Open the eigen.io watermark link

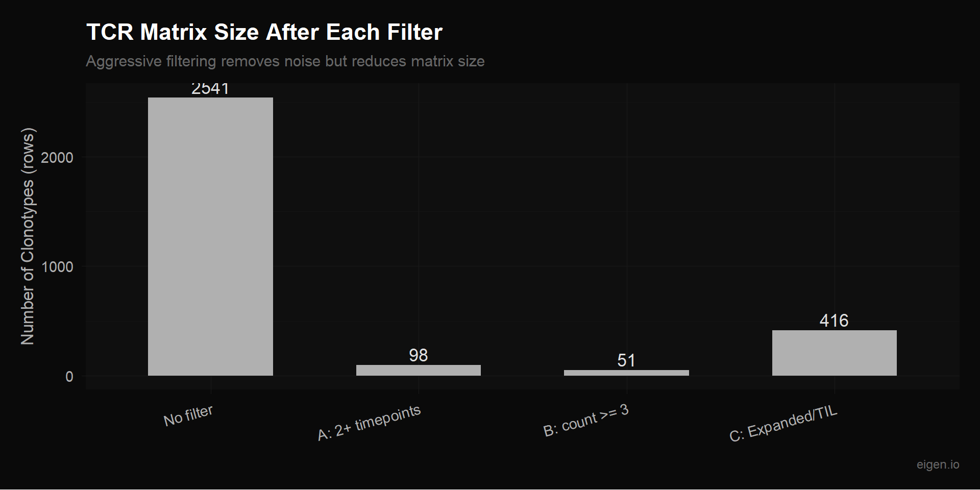coord(938,464)
